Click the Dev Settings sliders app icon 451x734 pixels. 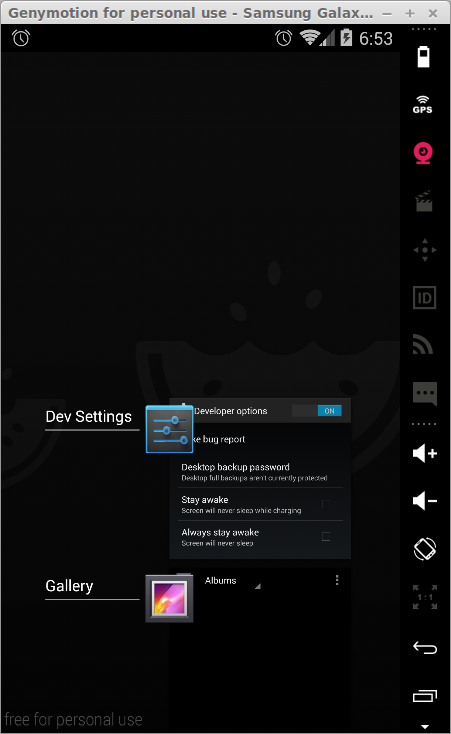170,429
